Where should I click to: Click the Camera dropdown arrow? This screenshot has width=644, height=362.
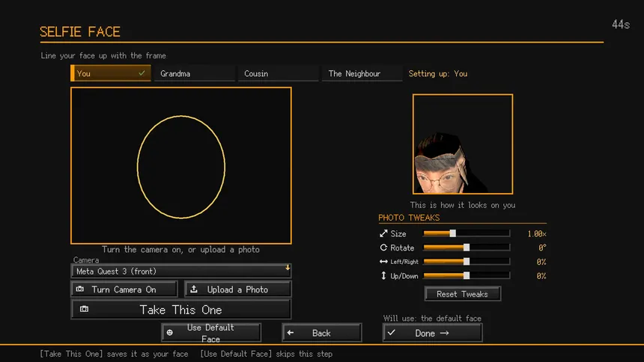click(x=288, y=268)
